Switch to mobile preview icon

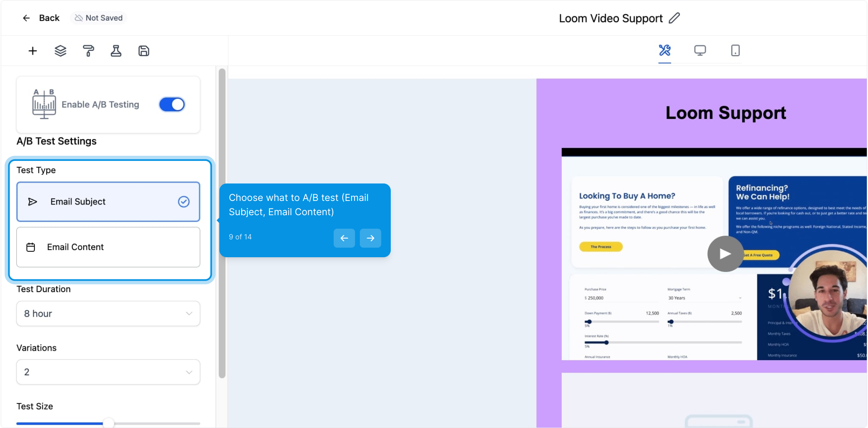click(735, 50)
